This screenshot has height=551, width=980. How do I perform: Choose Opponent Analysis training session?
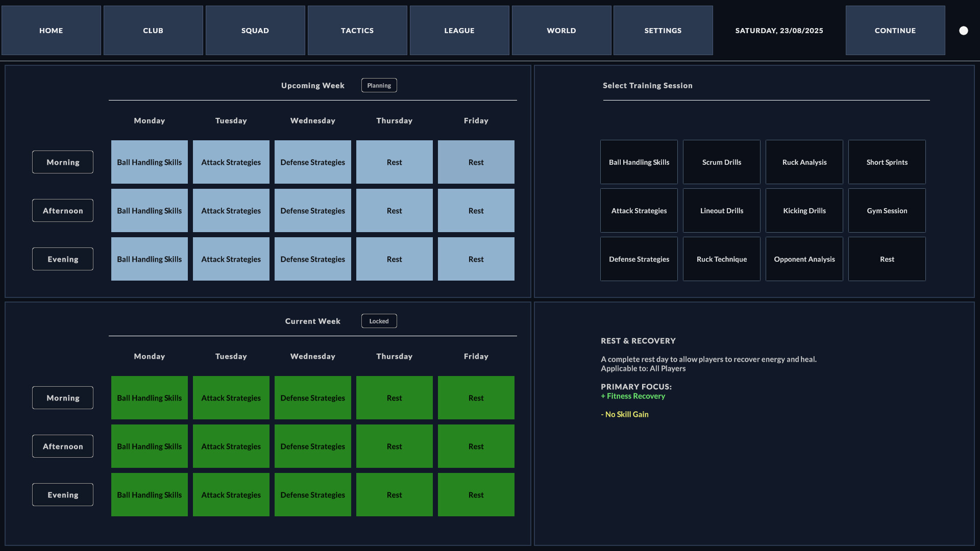click(x=804, y=259)
